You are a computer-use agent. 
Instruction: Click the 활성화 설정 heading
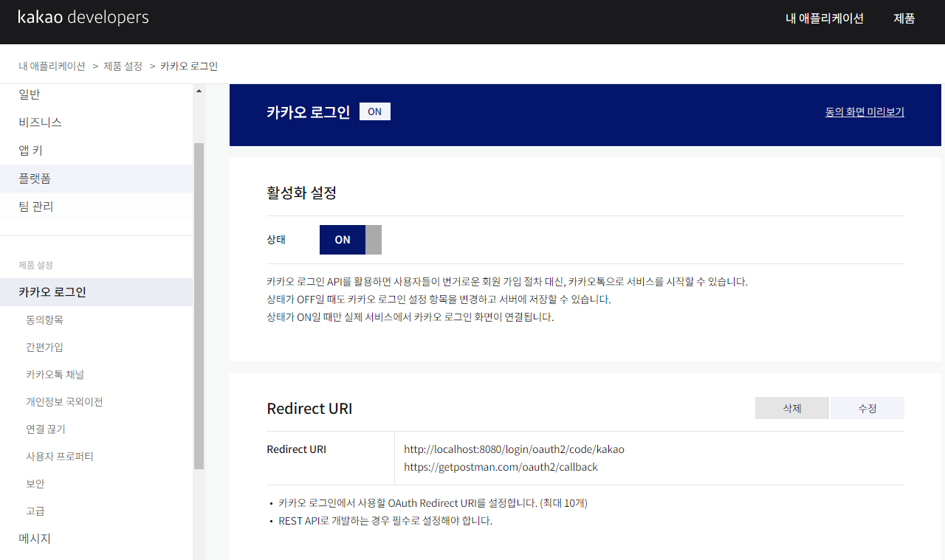[301, 193]
